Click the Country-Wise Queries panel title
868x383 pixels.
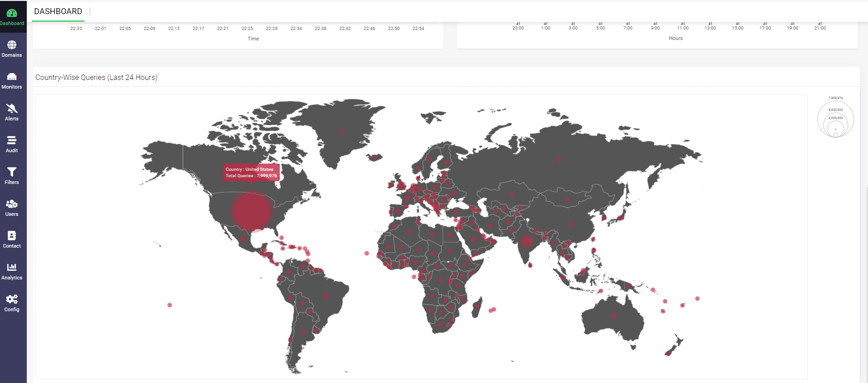(x=96, y=78)
